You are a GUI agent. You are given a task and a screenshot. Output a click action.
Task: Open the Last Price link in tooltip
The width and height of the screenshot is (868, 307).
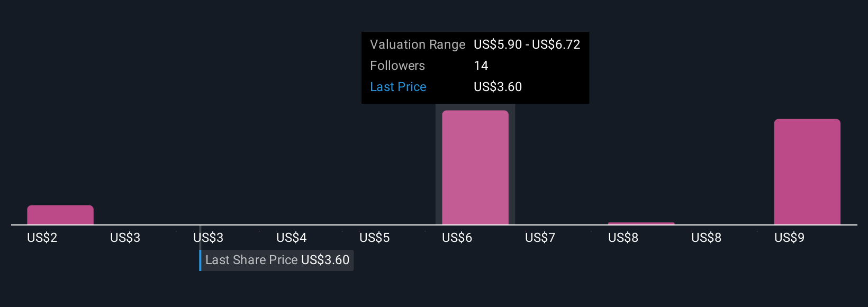click(398, 87)
